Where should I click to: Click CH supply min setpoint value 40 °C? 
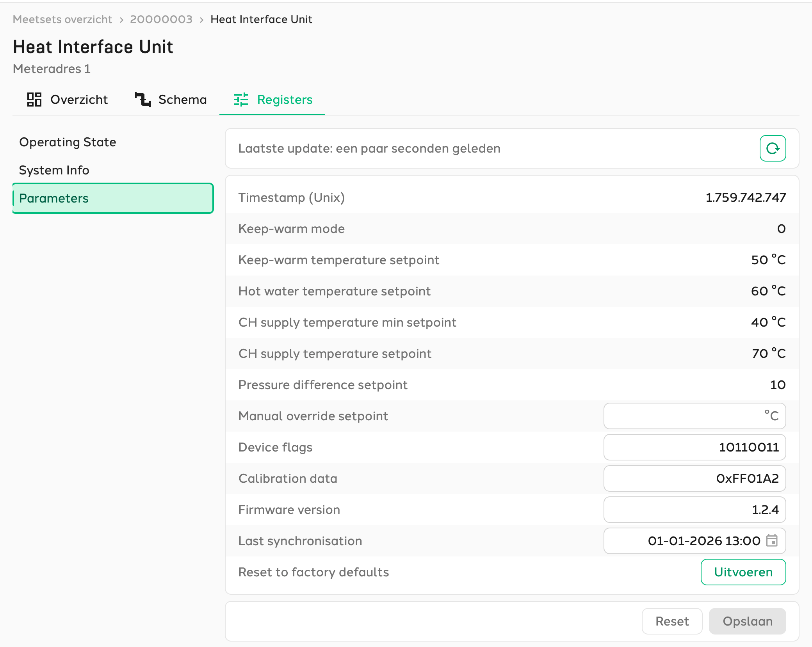coord(768,322)
